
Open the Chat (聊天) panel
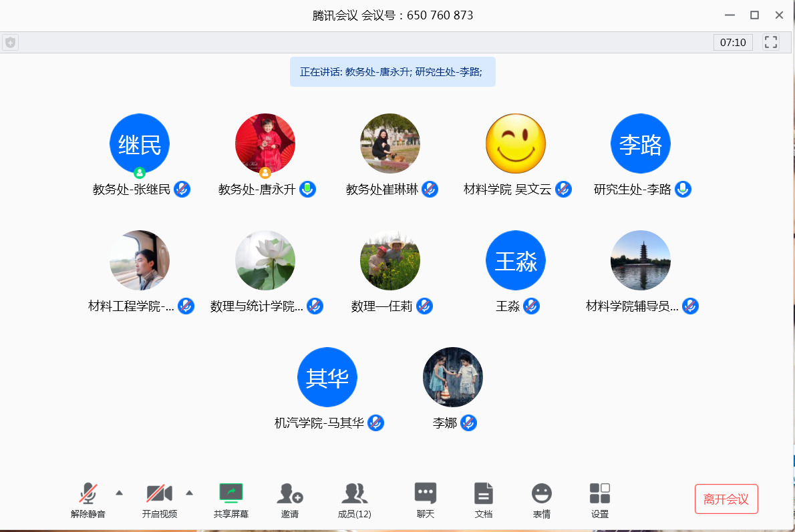pyautogui.click(x=426, y=494)
